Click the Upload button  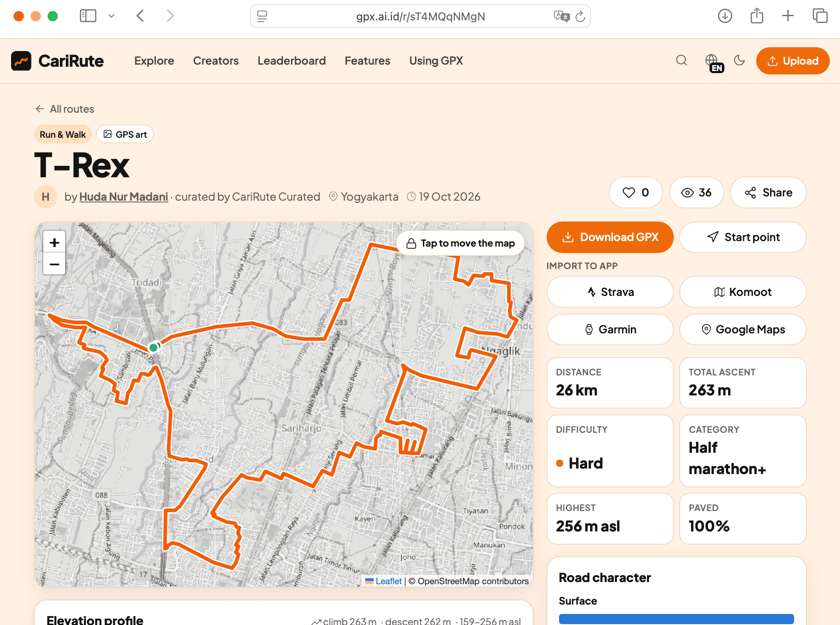point(792,61)
